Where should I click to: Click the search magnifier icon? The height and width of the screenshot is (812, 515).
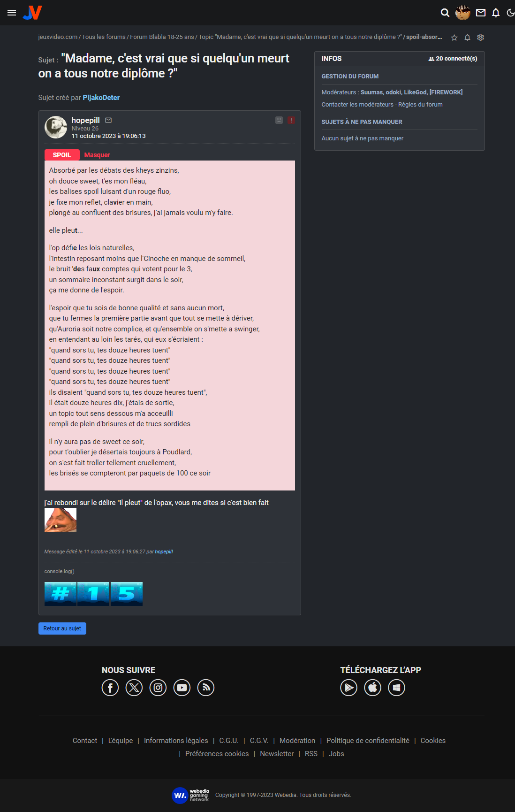pos(445,13)
